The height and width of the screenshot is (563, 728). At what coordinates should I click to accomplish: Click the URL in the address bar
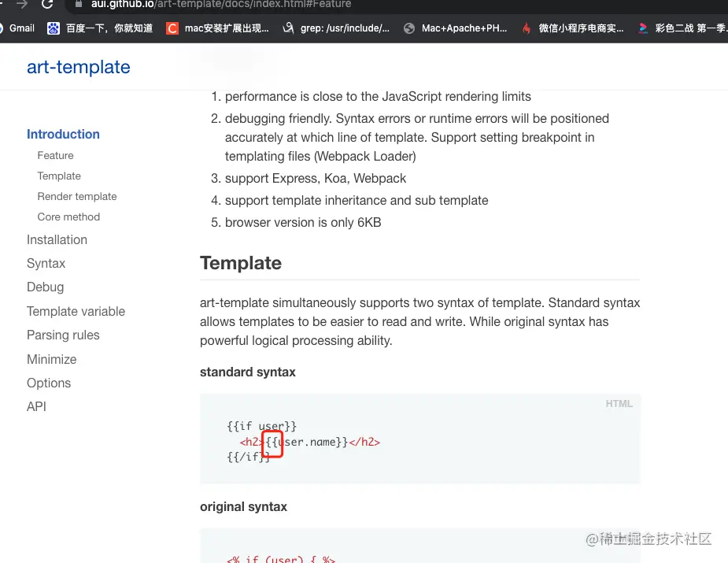(220, 4)
